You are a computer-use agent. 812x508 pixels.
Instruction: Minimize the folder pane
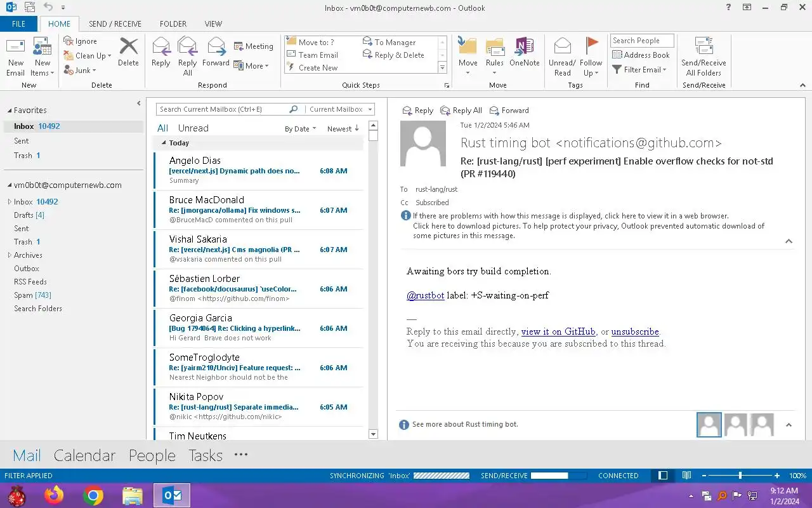point(138,104)
